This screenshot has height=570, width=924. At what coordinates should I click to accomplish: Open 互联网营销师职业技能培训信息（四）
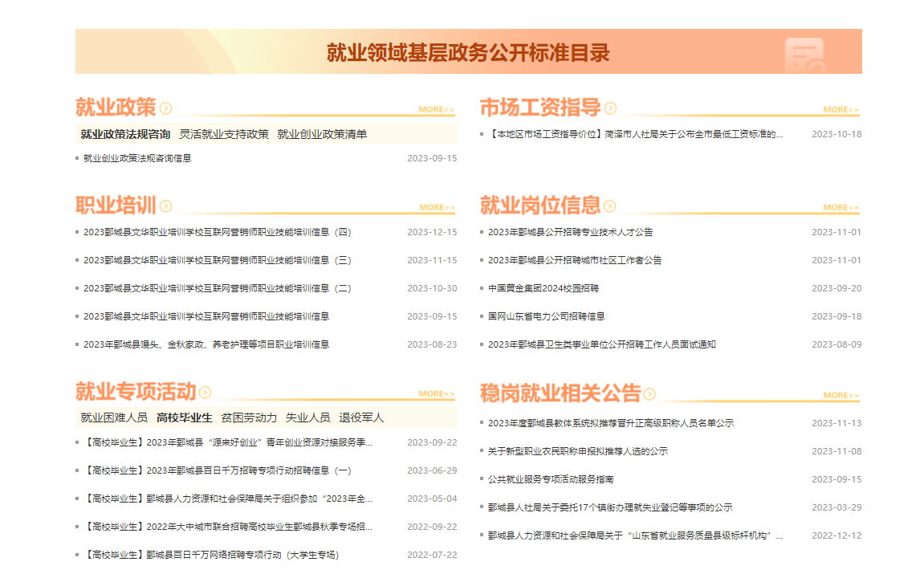click(x=218, y=232)
